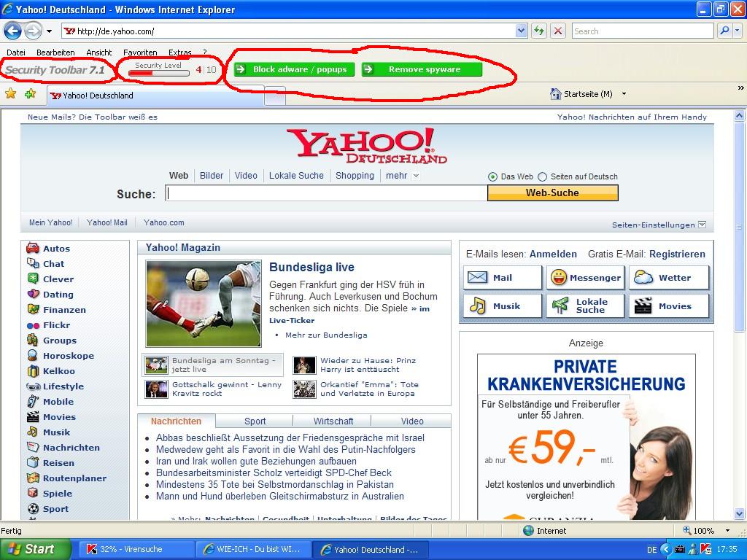Open Movies clapperboard tile
The height and width of the screenshot is (560, 747).
click(668, 306)
